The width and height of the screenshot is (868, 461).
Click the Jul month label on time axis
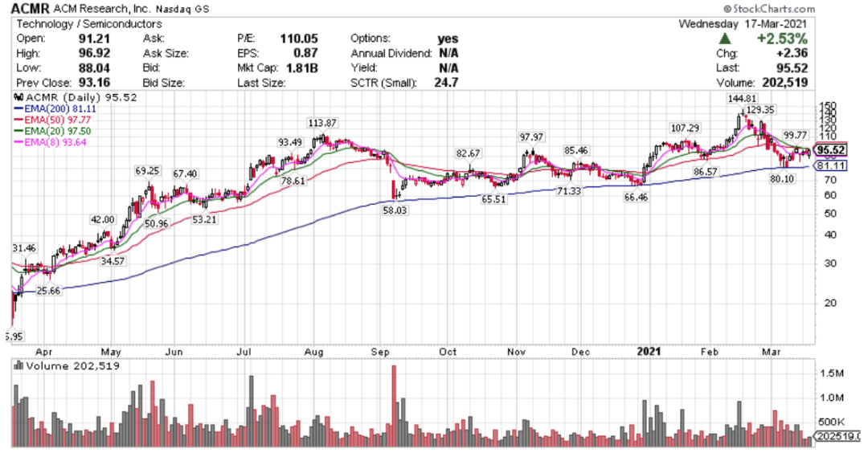244,352
